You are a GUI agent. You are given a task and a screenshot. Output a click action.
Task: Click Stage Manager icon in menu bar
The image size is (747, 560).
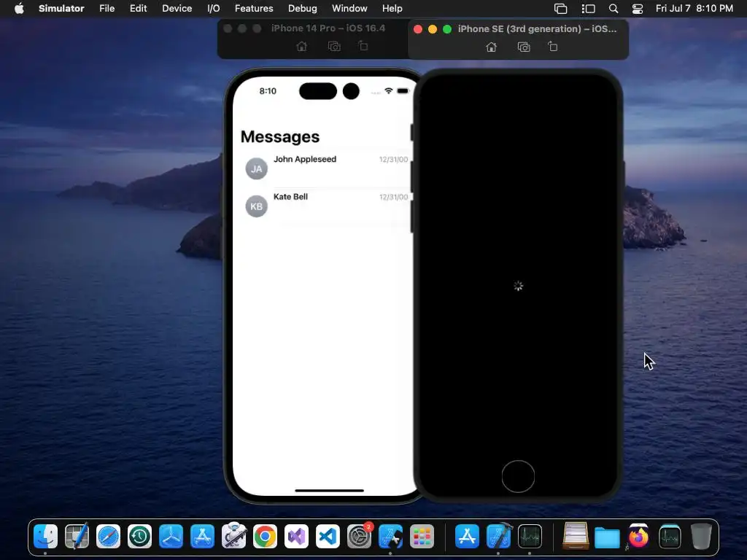point(589,9)
